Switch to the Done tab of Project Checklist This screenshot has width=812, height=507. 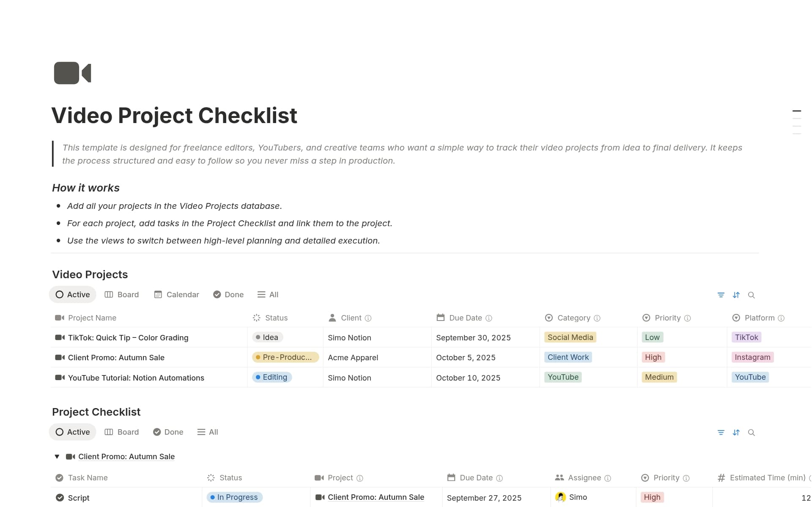tap(168, 432)
